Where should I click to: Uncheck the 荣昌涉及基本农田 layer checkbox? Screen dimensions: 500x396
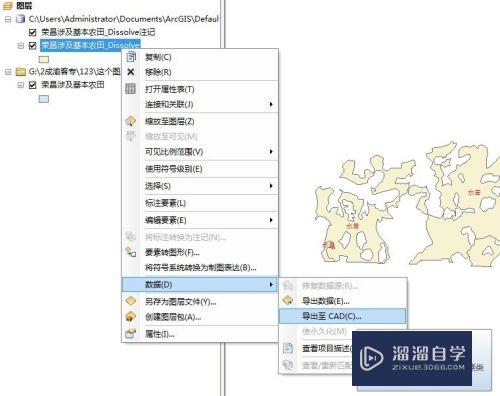pos(33,85)
